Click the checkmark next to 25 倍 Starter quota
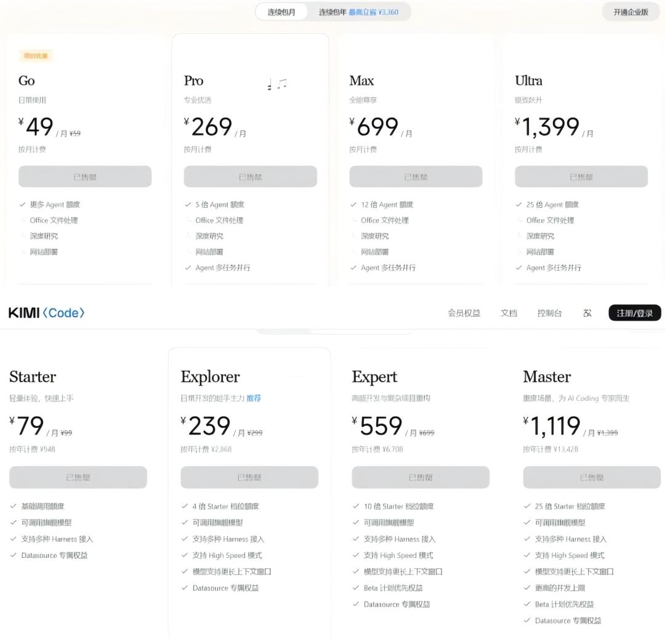The width and height of the screenshot is (665, 644). coord(527,506)
